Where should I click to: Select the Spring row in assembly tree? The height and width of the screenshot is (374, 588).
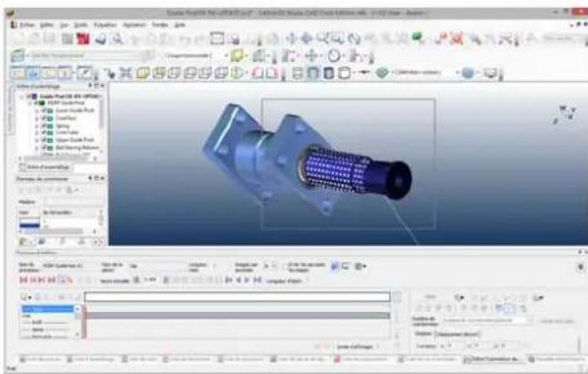click(63, 126)
